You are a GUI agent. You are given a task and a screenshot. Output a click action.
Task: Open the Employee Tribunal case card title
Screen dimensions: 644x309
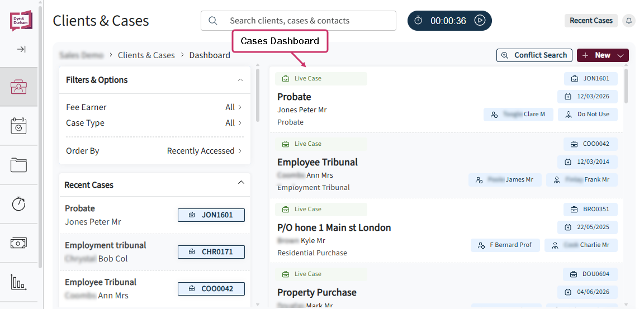pyautogui.click(x=318, y=162)
